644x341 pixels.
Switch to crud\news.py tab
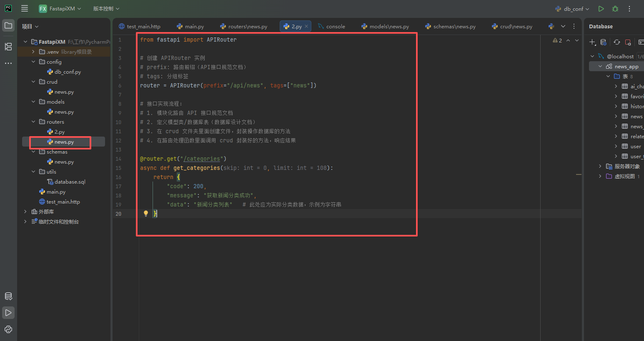512,26
